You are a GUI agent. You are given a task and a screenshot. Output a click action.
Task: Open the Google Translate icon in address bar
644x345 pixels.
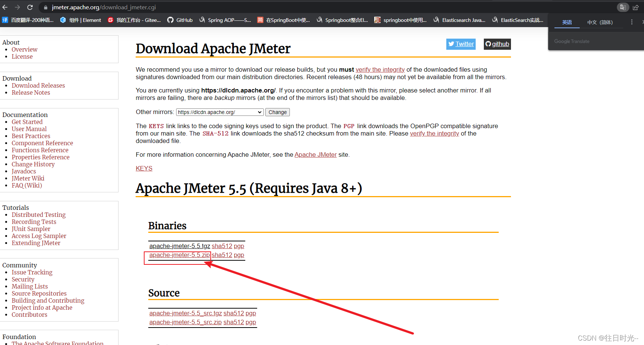tap(623, 7)
